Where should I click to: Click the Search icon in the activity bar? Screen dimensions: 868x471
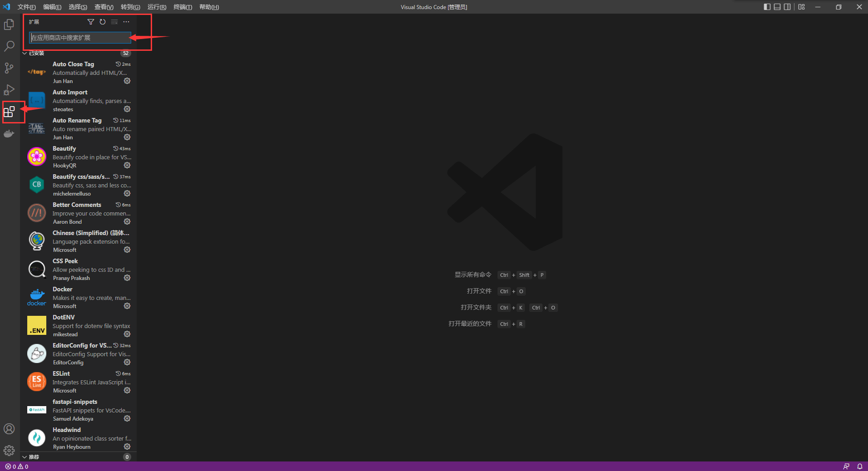point(10,46)
